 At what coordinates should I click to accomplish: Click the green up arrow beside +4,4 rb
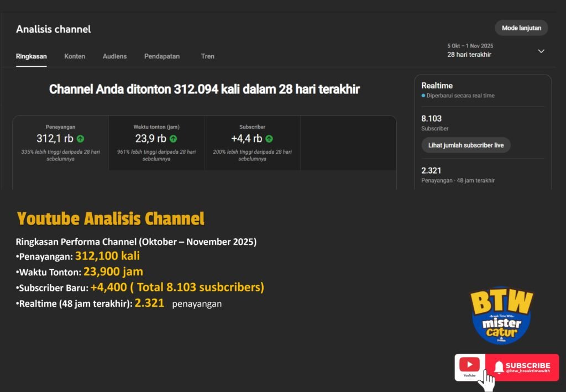click(x=269, y=139)
